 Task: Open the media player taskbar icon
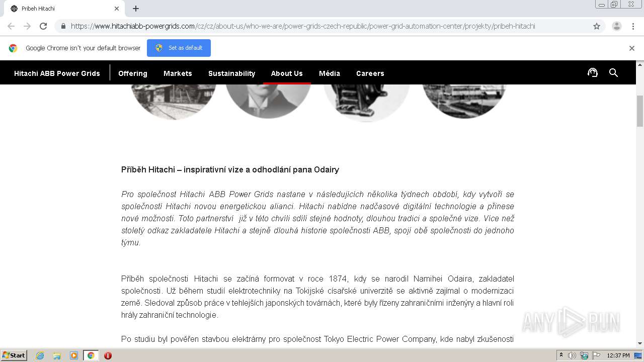point(74,355)
